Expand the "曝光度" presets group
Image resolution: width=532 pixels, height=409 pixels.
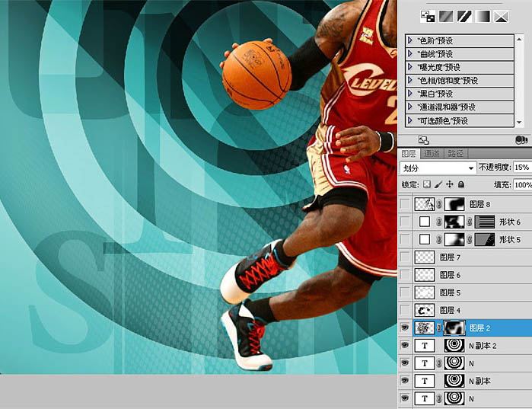(410, 67)
